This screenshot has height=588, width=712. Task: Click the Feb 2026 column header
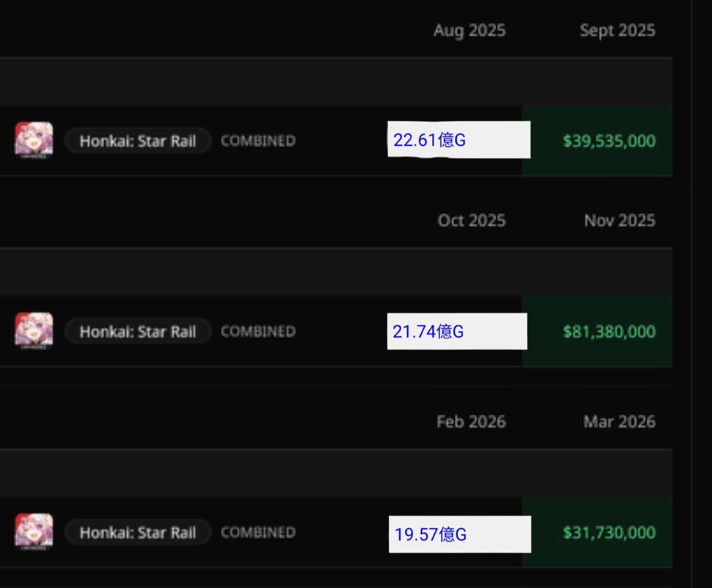coord(471,422)
